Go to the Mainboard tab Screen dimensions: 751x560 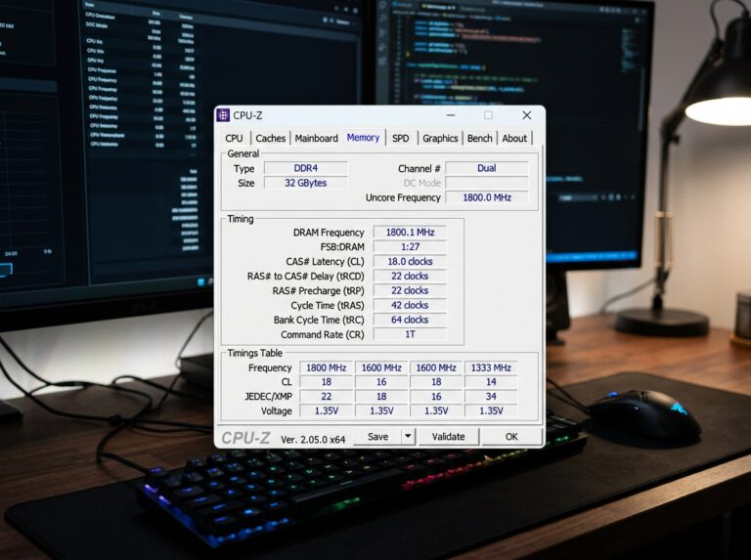(316, 139)
